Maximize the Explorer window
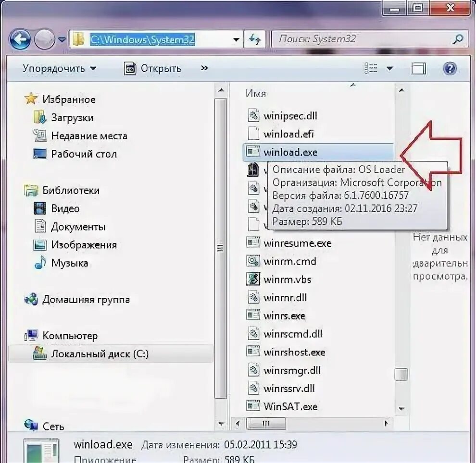Viewport: 476px width, 463px height. click(x=418, y=8)
